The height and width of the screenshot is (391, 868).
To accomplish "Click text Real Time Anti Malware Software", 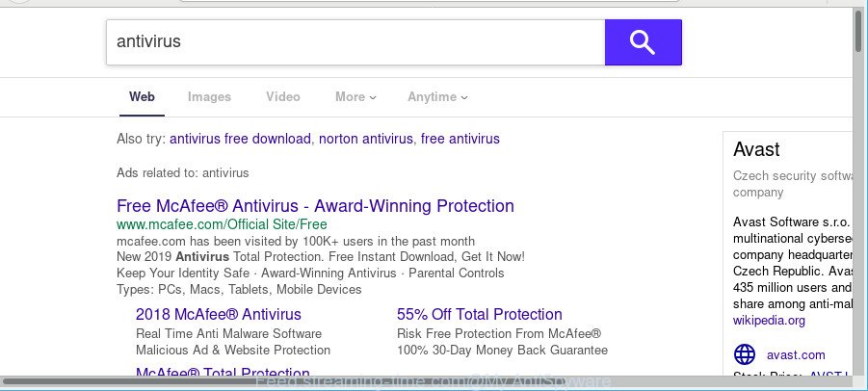I will [228, 333].
